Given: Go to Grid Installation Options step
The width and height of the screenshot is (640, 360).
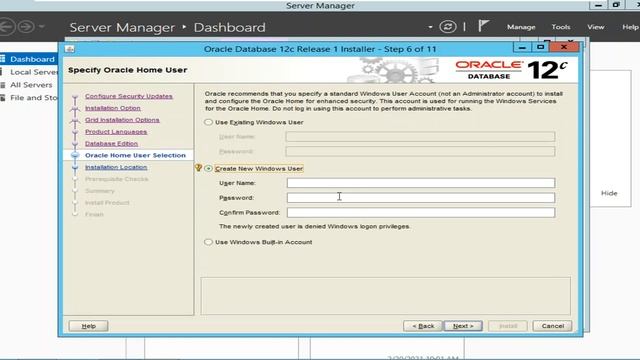Looking at the screenshot, I should click(x=122, y=120).
